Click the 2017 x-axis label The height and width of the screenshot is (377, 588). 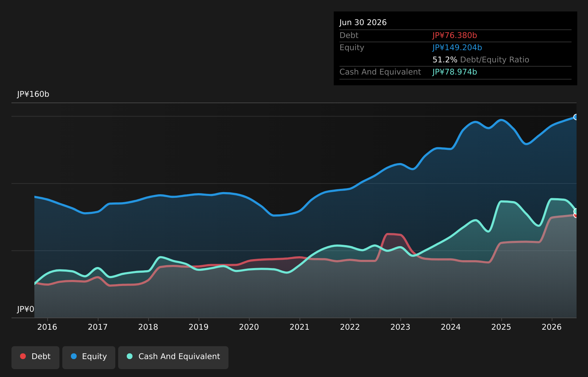pos(98,327)
